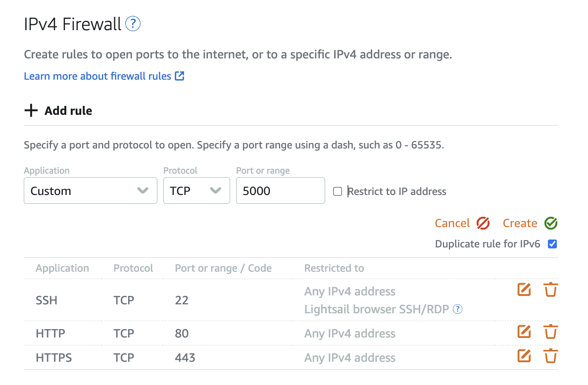The height and width of the screenshot is (385, 588).
Task: Enable the Restrict to IP address checkbox
Action: click(338, 192)
